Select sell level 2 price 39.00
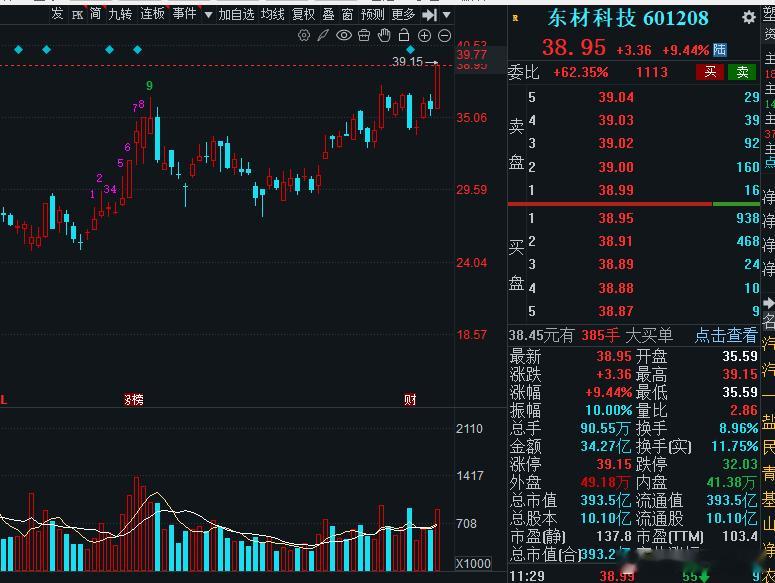 point(616,167)
